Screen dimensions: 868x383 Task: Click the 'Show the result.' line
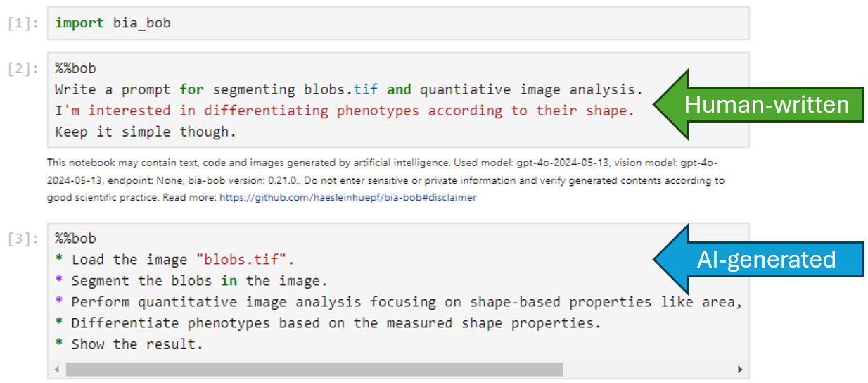point(136,344)
